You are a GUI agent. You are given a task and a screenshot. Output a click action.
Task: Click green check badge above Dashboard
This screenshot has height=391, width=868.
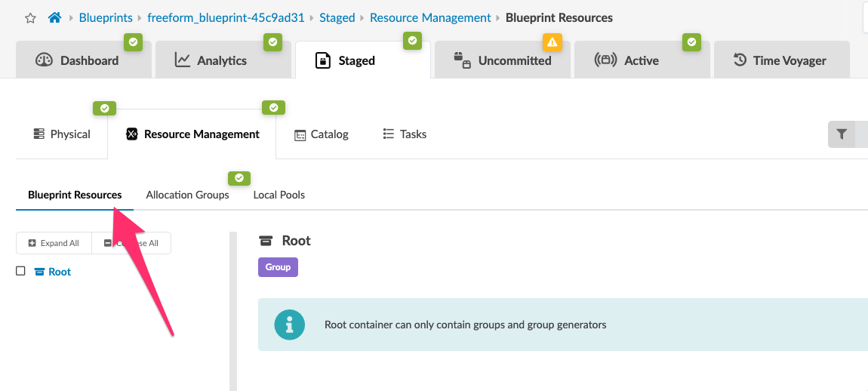(133, 42)
